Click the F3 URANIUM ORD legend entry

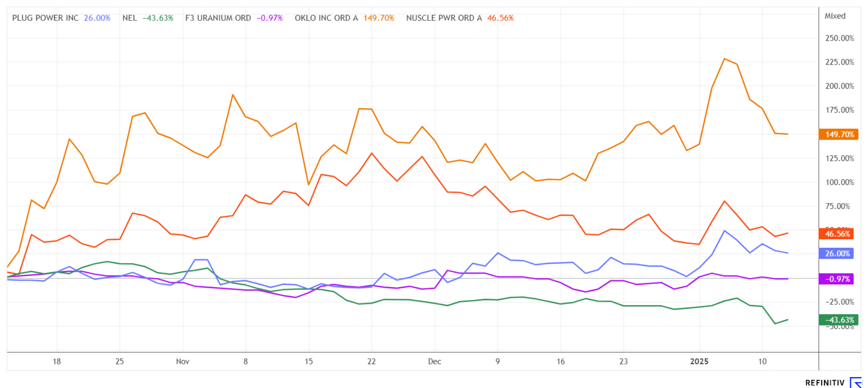[x=218, y=18]
